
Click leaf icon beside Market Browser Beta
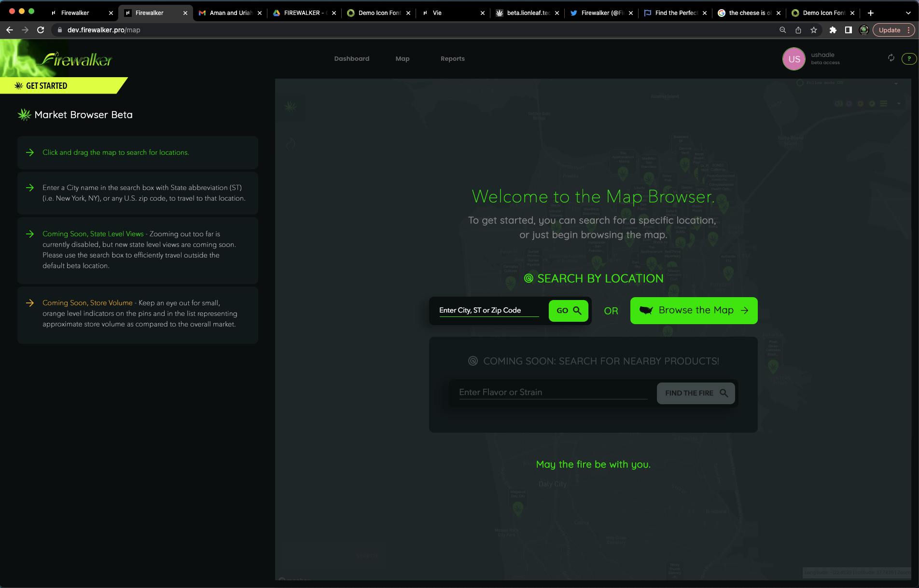tap(24, 115)
